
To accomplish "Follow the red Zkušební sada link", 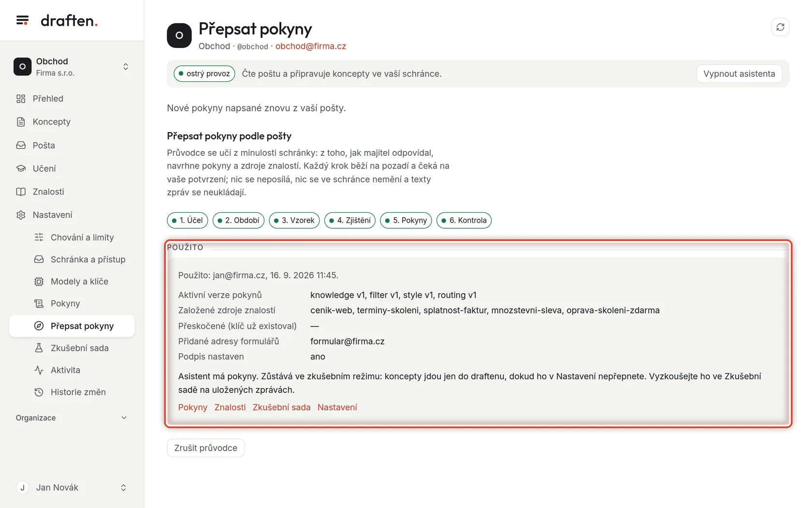I will click(x=281, y=407).
